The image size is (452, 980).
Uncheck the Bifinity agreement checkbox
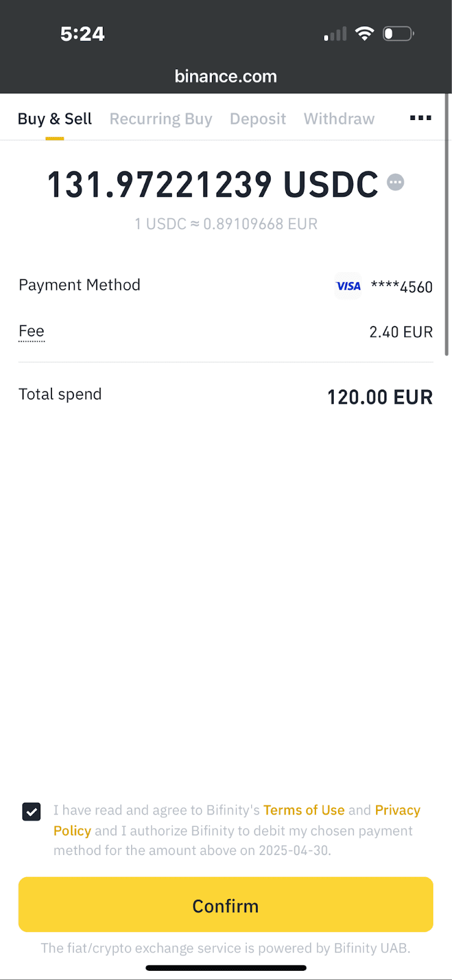(31, 812)
